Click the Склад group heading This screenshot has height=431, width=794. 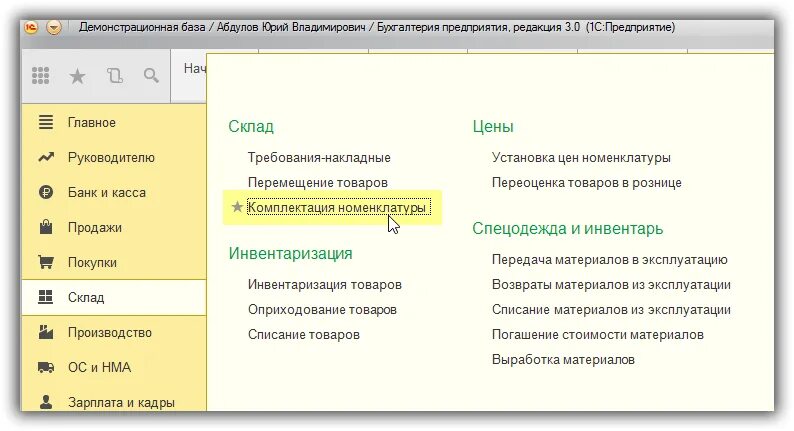[251, 126]
